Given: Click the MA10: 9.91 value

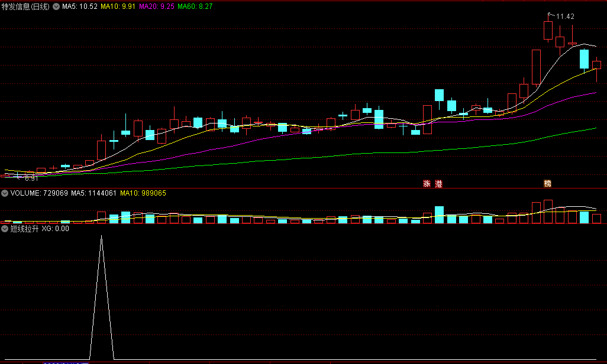Looking at the screenshot, I should click(118, 6).
